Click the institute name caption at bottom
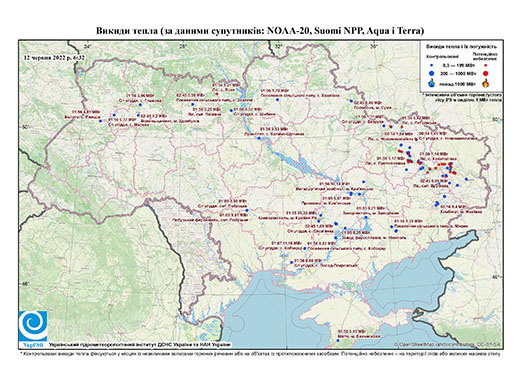520x368 pixels. (140, 345)
